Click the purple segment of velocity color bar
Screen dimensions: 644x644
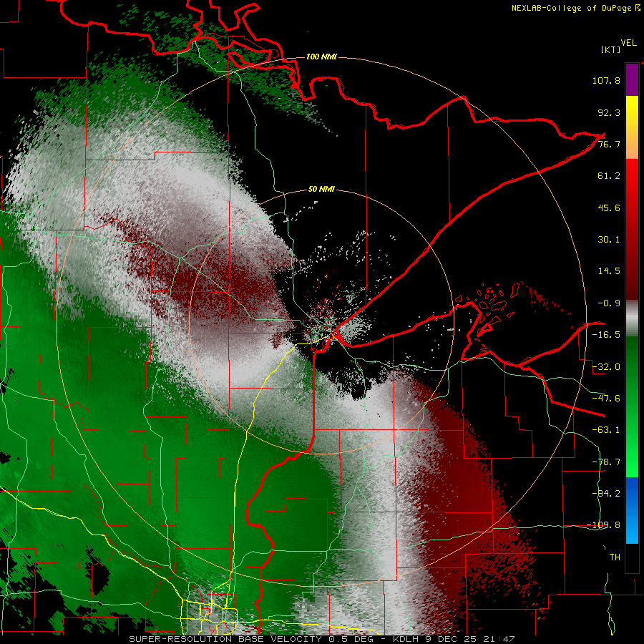632,80
